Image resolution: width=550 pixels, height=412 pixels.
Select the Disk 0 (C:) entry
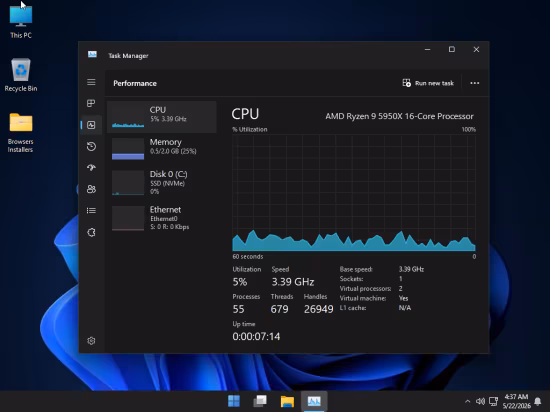pyautogui.click(x=162, y=182)
